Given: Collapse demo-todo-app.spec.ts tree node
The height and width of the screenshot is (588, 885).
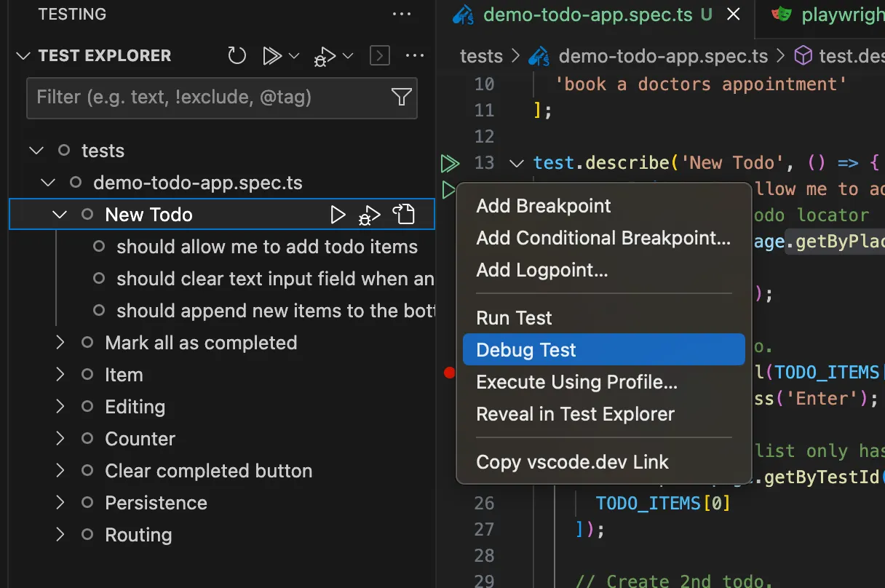Looking at the screenshot, I should (x=47, y=183).
